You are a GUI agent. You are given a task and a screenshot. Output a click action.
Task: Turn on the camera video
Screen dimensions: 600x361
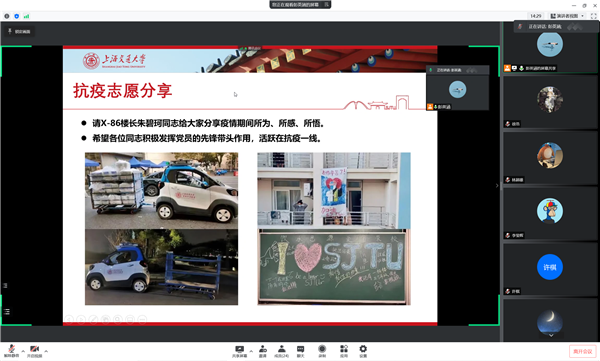point(34,351)
